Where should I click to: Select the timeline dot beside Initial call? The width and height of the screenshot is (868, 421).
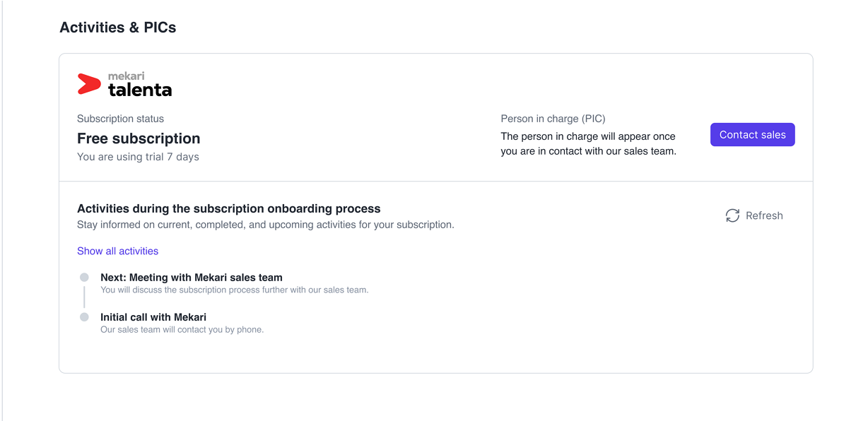click(84, 317)
